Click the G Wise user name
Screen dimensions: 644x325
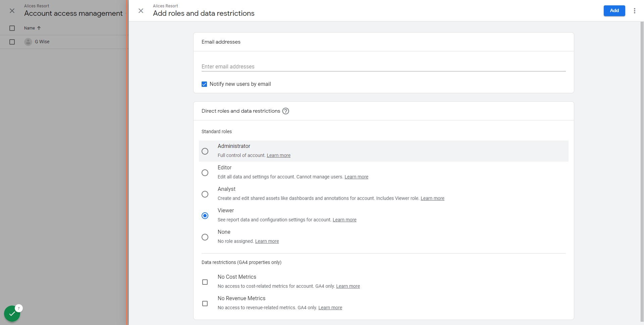(x=42, y=42)
